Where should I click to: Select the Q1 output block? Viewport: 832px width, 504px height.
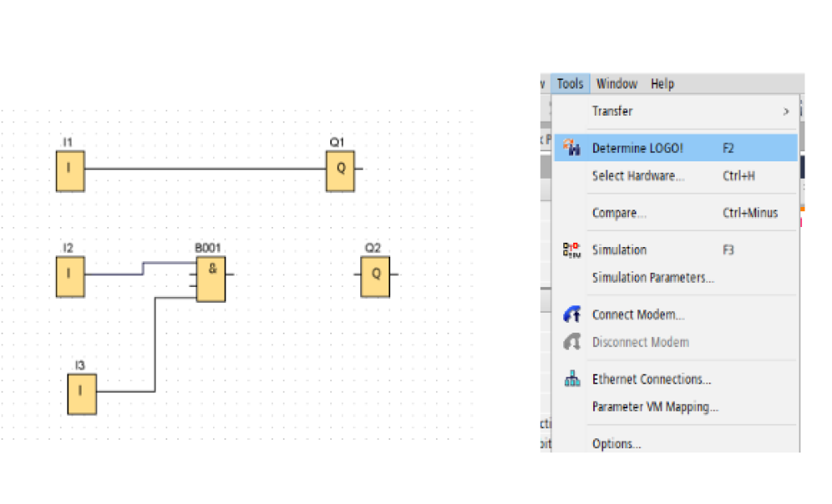tap(340, 170)
